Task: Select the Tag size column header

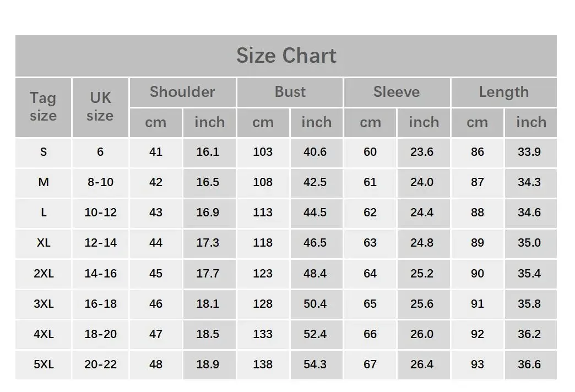Action: 44,107
